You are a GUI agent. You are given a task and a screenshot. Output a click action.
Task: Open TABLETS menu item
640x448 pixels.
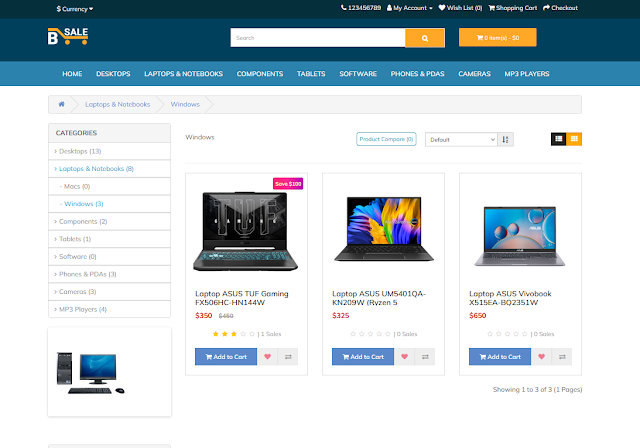pos(311,74)
